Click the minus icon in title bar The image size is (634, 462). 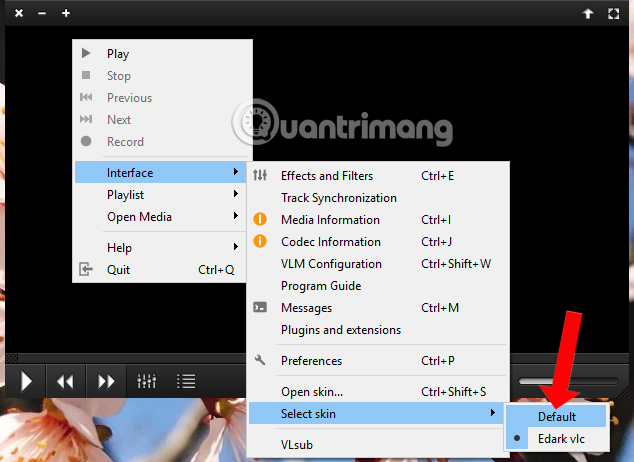pyautogui.click(x=42, y=13)
